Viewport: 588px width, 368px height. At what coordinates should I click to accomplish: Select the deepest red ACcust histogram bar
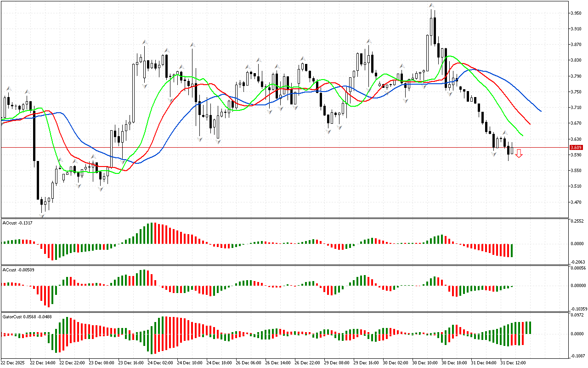click(x=49, y=296)
